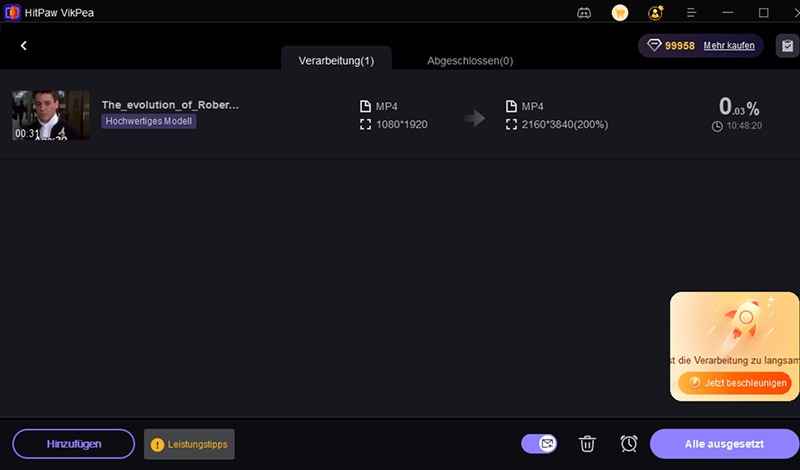Go back using the left arrow
This screenshot has height=470, width=800.
pos(23,45)
